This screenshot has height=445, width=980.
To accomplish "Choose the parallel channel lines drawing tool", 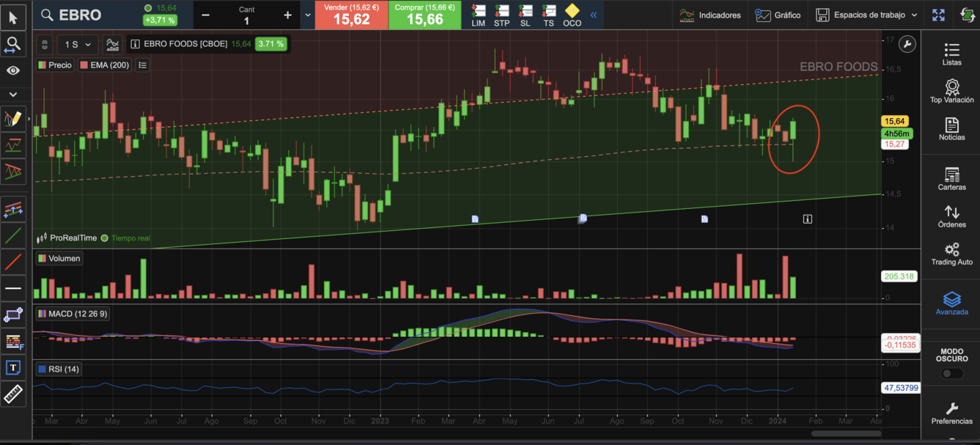I will [x=13, y=210].
